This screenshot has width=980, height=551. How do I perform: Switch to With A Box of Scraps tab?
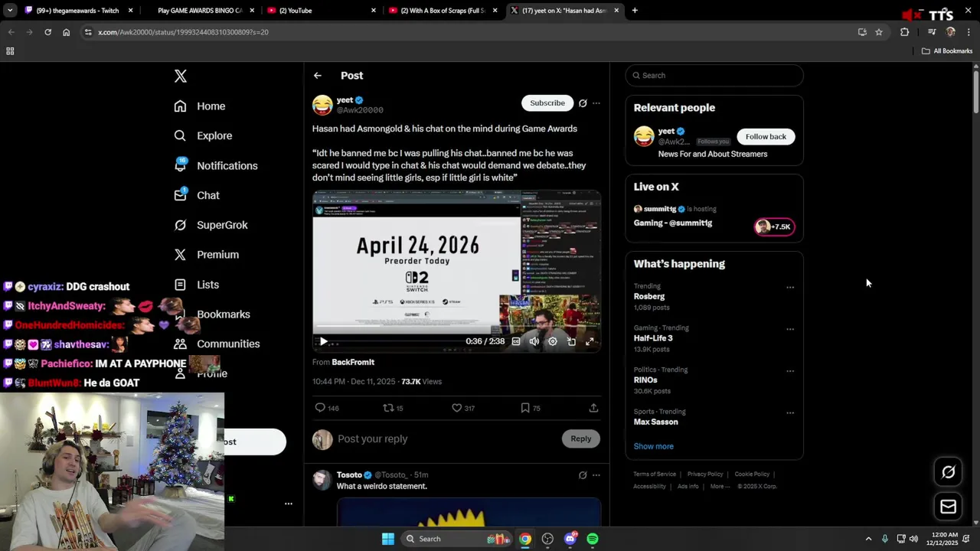coord(444,11)
